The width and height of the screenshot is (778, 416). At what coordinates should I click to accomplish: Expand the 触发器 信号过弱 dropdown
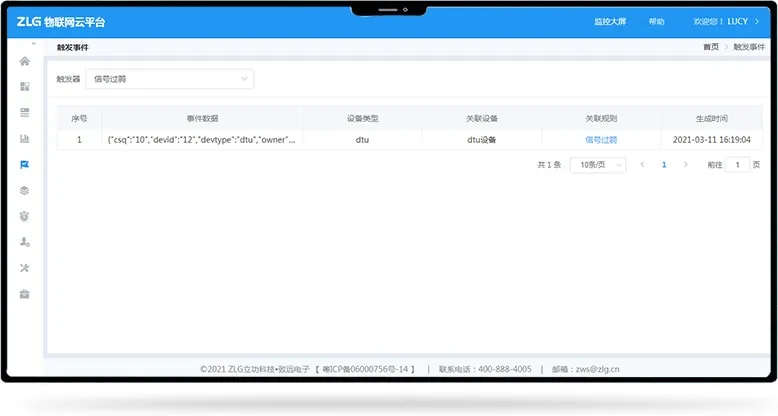pyautogui.click(x=170, y=79)
